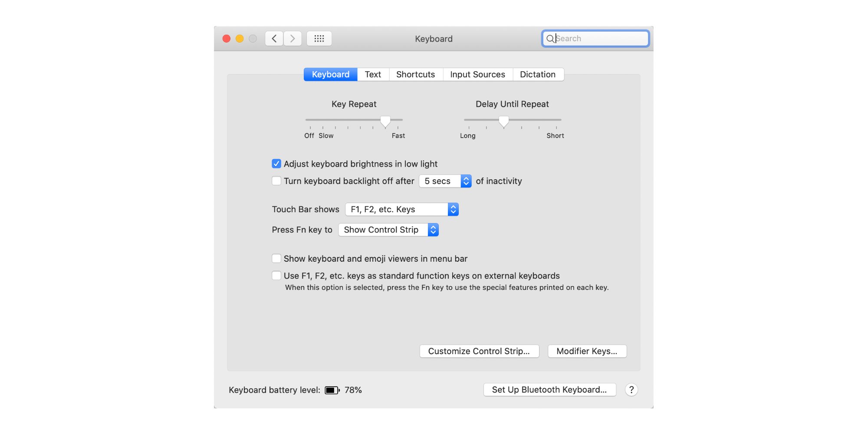868x434 pixels.
Task: Enable standard function keys on external keyboards
Action: (276, 275)
